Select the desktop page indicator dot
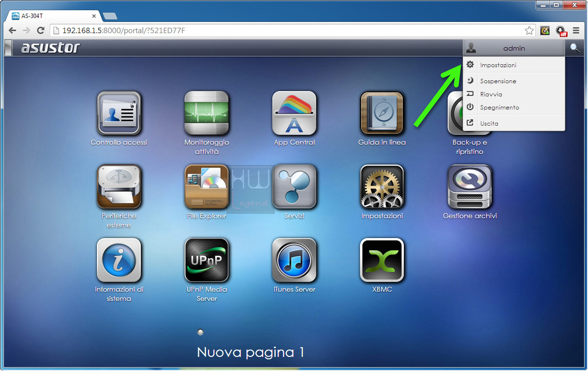This screenshot has width=588, height=371. click(200, 332)
